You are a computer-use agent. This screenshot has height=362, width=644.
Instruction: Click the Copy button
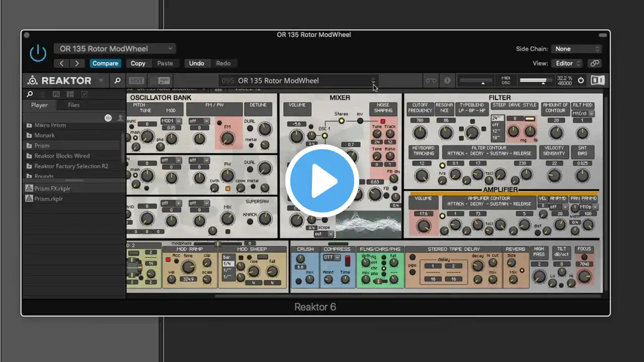138,63
